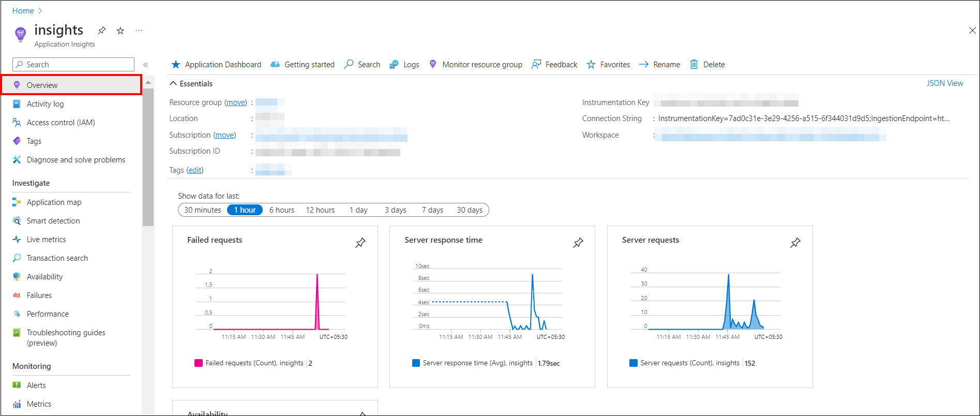Click Monitor resource group
Image resolution: width=980 pixels, height=416 pixels.
click(475, 65)
